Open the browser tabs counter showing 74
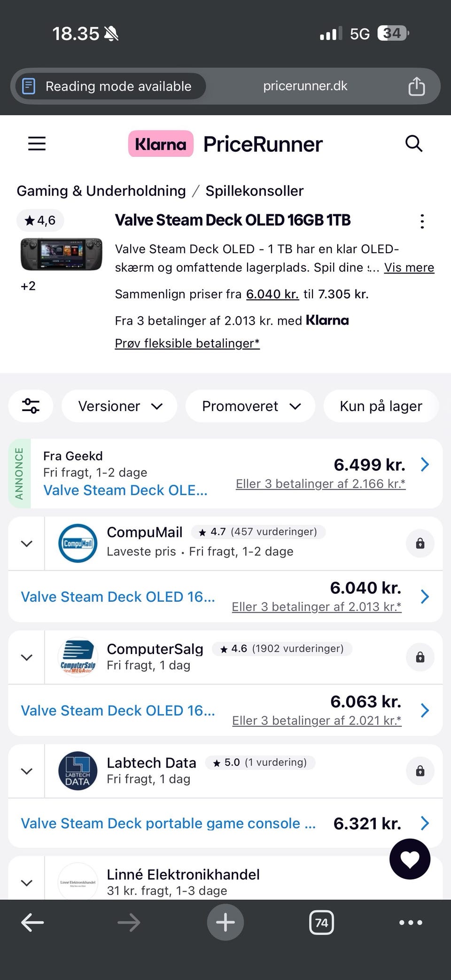Screen dimensions: 451x980 coord(321,923)
